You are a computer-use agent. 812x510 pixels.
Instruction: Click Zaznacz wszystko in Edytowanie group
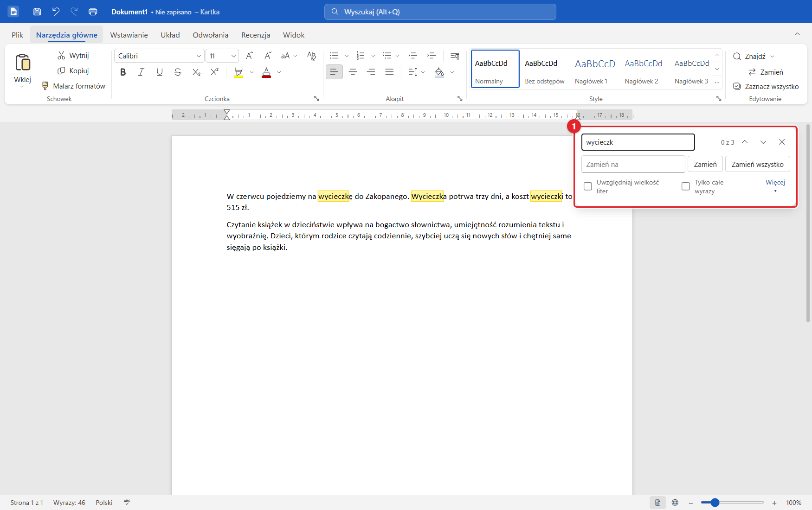(766, 86)
